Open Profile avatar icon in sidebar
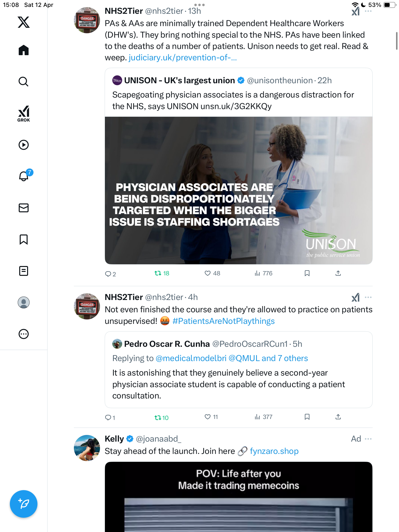This screenshot has width=399, height=532. tap(24, 302)
